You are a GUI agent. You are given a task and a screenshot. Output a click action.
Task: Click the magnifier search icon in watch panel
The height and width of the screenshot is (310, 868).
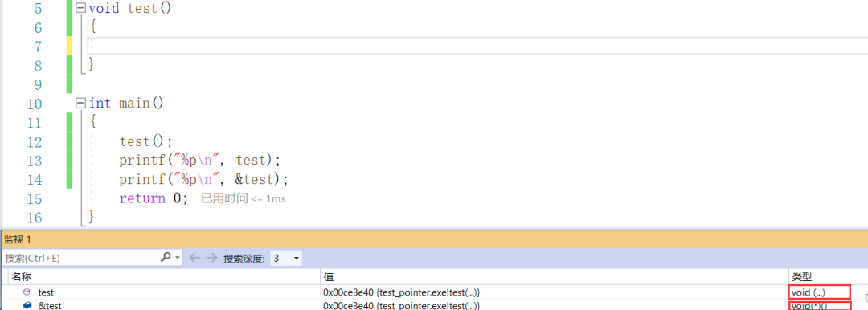tap(166, 258)
